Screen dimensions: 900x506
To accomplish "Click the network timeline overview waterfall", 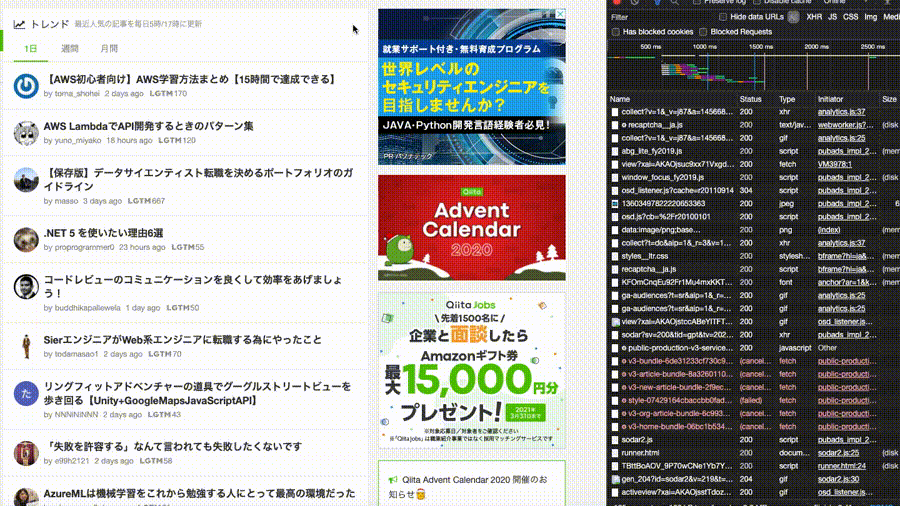I will pos(754,72).
